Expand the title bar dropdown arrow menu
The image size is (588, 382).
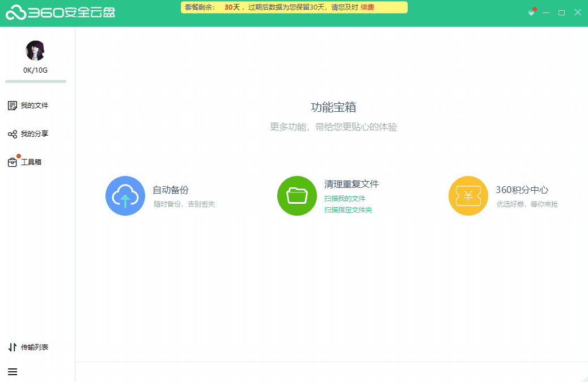coord(531,13)
